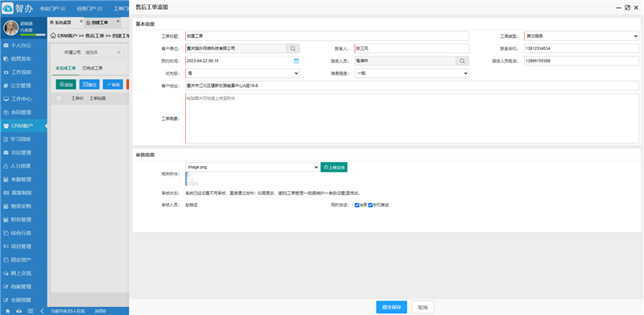Expand the 会议门户 top menu
The height and width of the screenshot is (315, 644).
(52, 8)
